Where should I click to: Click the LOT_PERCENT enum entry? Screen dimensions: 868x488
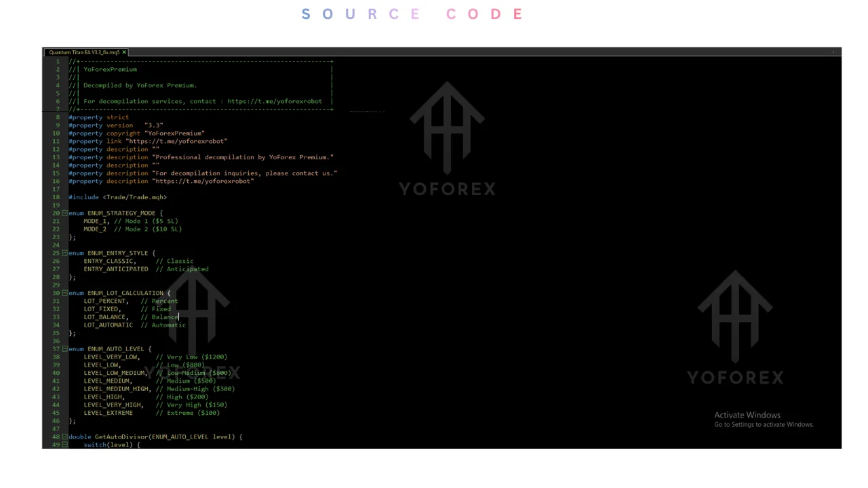[x=104, y=301]
